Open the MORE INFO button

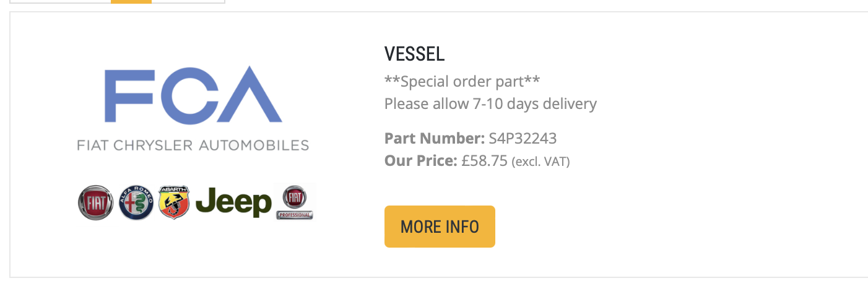coord(440,227)
